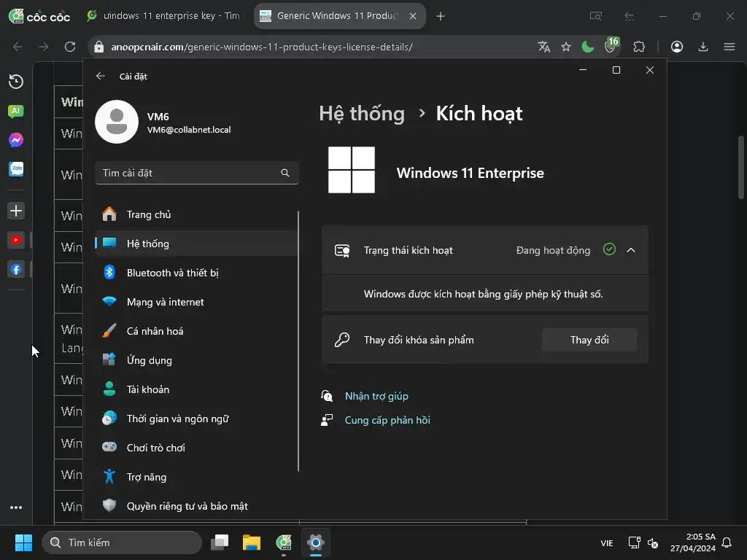Open ad blocker shield with 16 badge
Image resolution: width=747 pixels, height=560 pixels.
pos(611,46)
